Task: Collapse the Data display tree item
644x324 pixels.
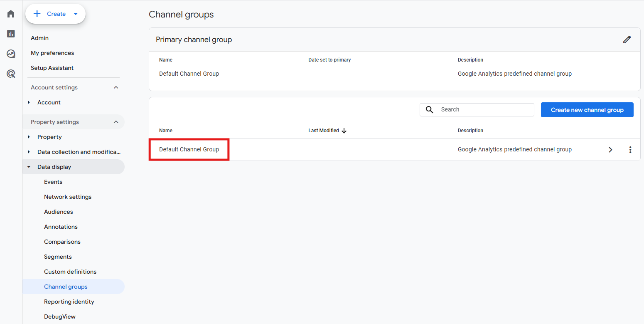Action: coord(29,167)
